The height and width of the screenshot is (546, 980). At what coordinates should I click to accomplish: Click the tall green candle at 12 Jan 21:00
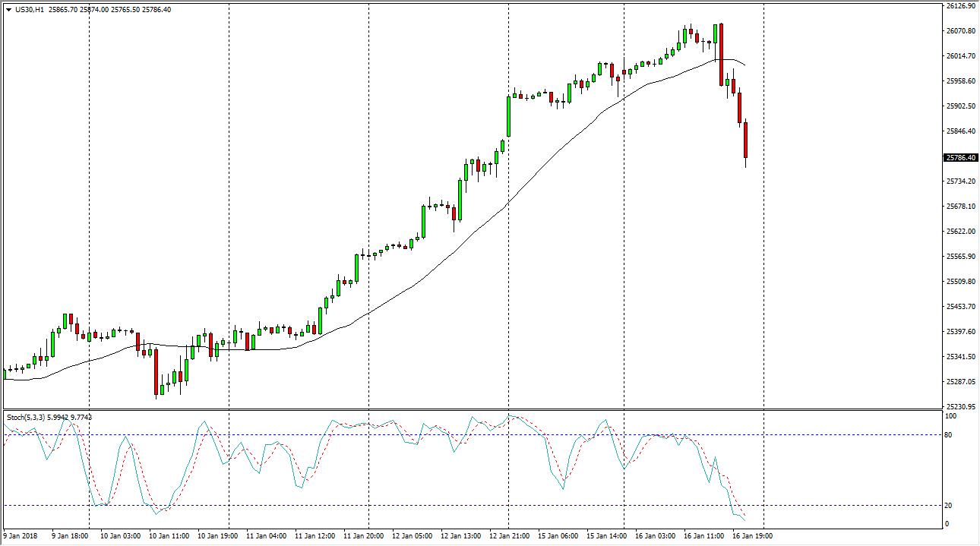[508, 116]
